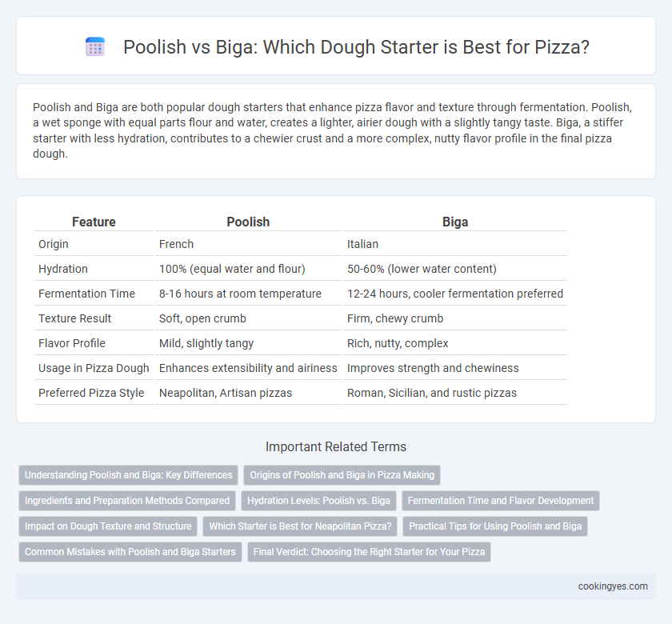Select 'Which Starter is Best for Neapolitan Pizza?'
This screenshot has height=624, width=672.
[301, 526]
